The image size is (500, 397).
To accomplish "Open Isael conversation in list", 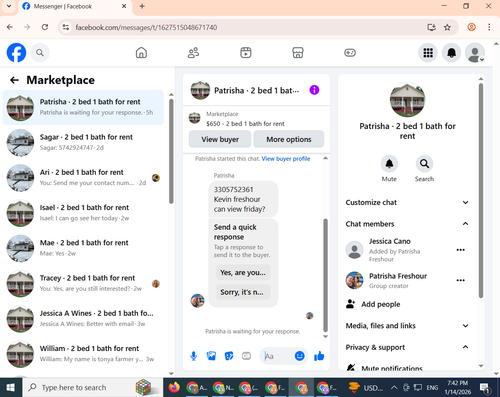I will tap(83, 213).
